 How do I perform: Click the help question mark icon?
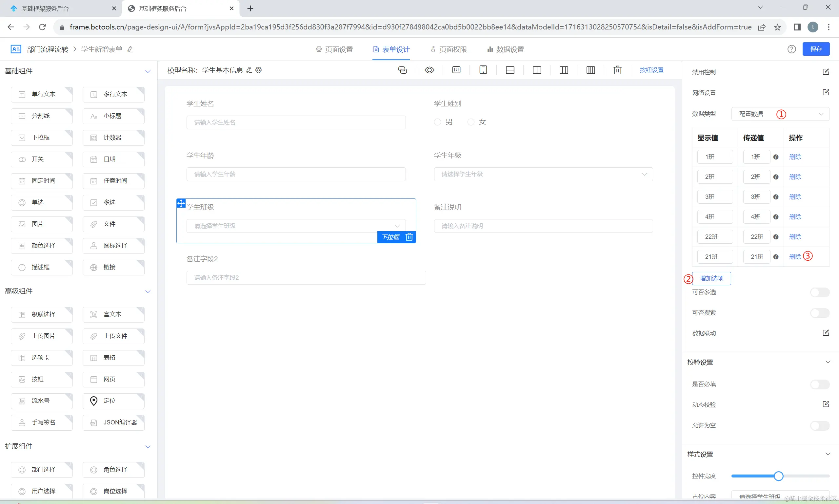[791, 49]
